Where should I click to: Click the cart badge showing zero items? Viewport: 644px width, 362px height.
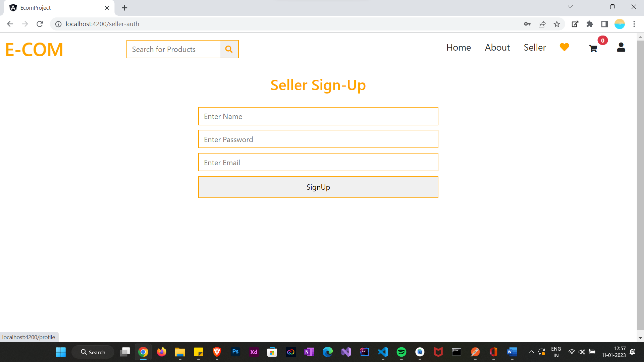point(602,40)
